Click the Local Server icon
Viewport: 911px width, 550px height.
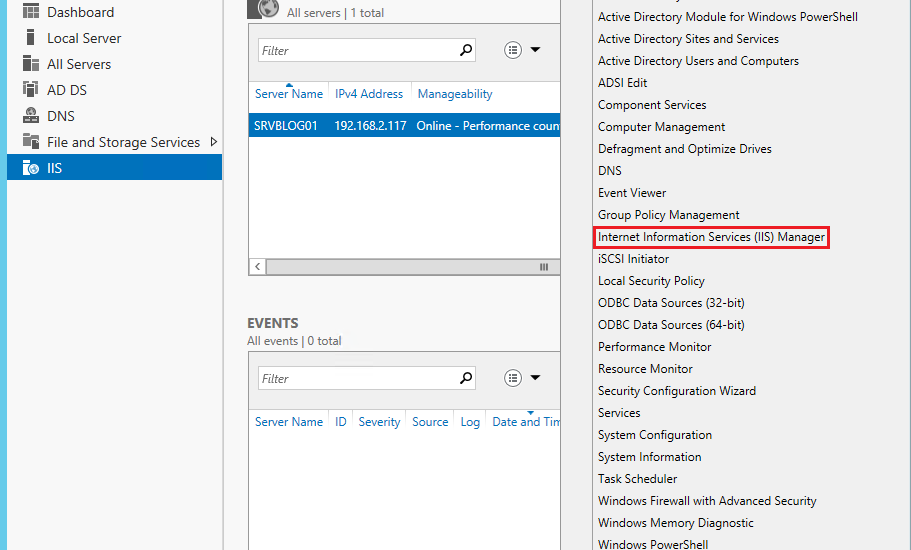[31, 38]
